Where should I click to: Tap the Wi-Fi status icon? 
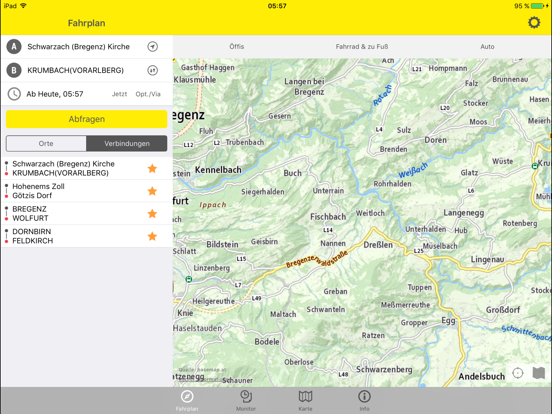pyautogui.click(x=24, y=6)
